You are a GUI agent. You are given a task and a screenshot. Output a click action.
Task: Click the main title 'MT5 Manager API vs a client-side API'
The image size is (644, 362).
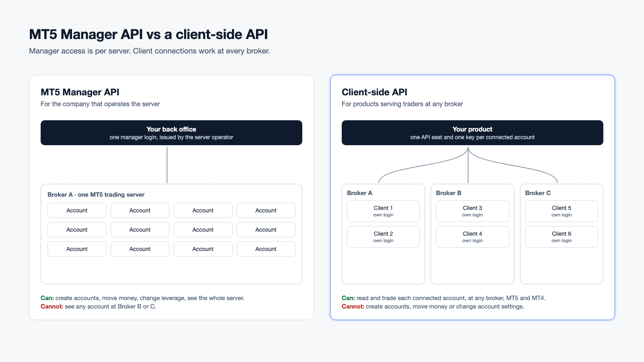point(149,35)
